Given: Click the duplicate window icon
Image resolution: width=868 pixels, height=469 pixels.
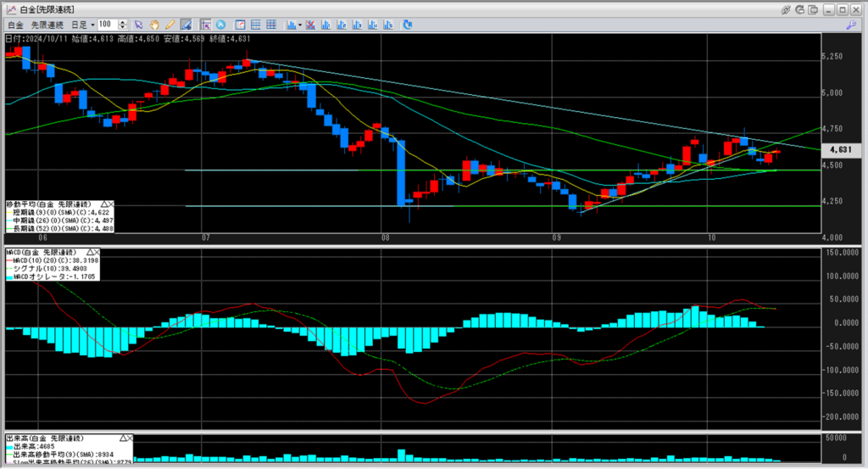Looking at the screenshot, I should coord(813,9).
